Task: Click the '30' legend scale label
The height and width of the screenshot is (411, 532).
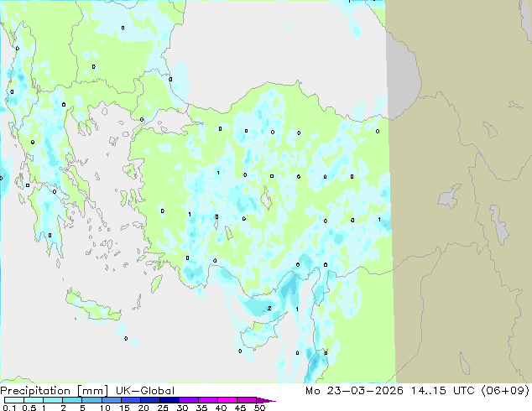Action: click(x=183, y=408)
